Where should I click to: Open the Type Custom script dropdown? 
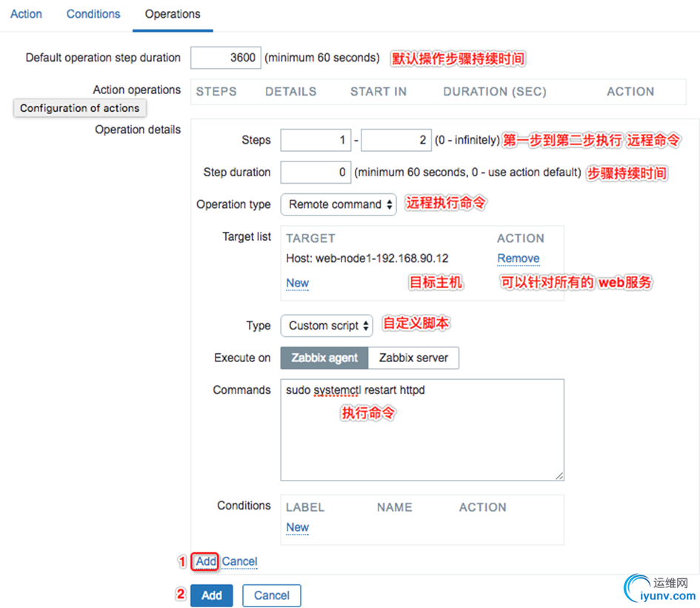pyautogui.click(x=327, y=326)
